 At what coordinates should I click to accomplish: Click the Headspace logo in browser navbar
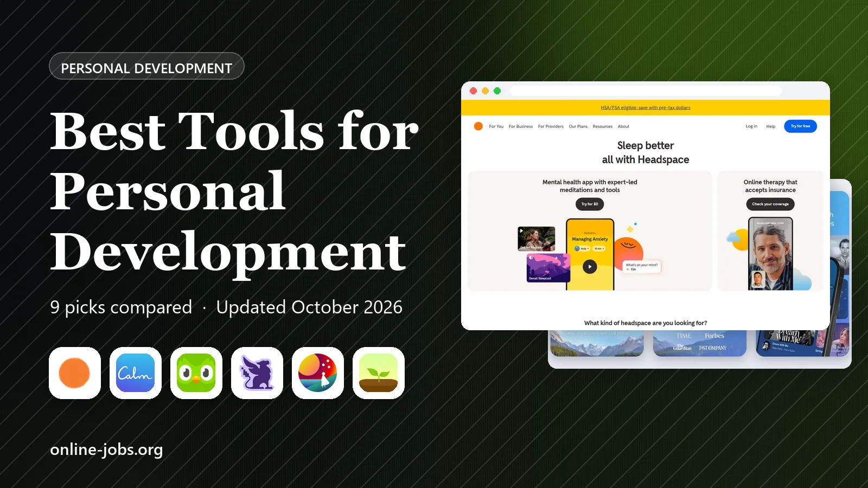pyautogui.click(x=478, y=126)
